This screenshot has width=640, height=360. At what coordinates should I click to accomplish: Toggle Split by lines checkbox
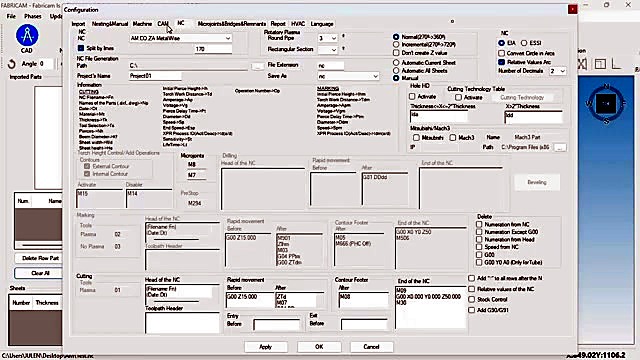[81, 48]
